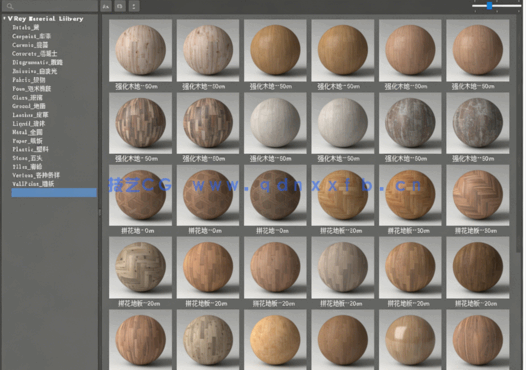Click the vertical scrollbar of the material grid

tap(519, 134)
